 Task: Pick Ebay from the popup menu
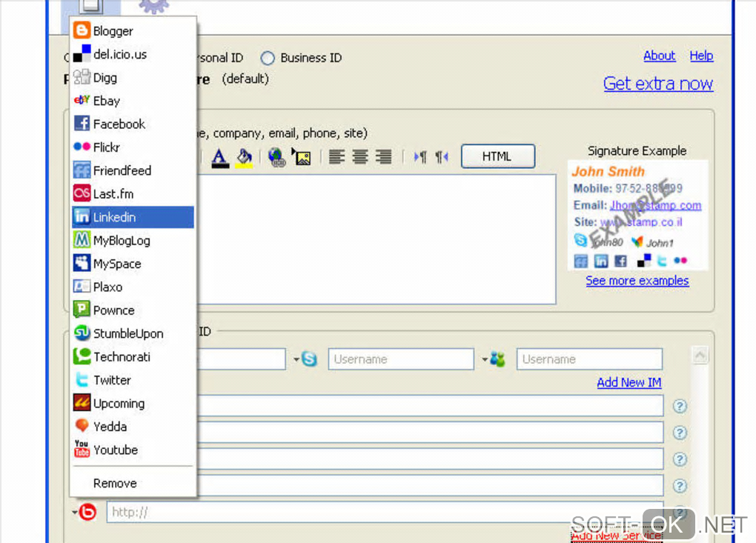click(x=133, y=101)
